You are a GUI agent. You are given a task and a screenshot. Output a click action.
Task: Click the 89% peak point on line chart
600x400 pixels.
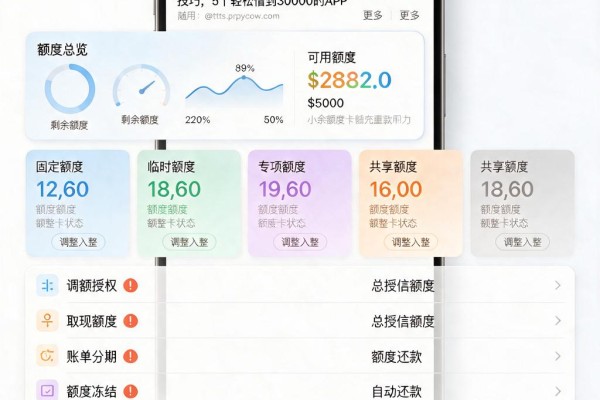click(x=244, y=77)
